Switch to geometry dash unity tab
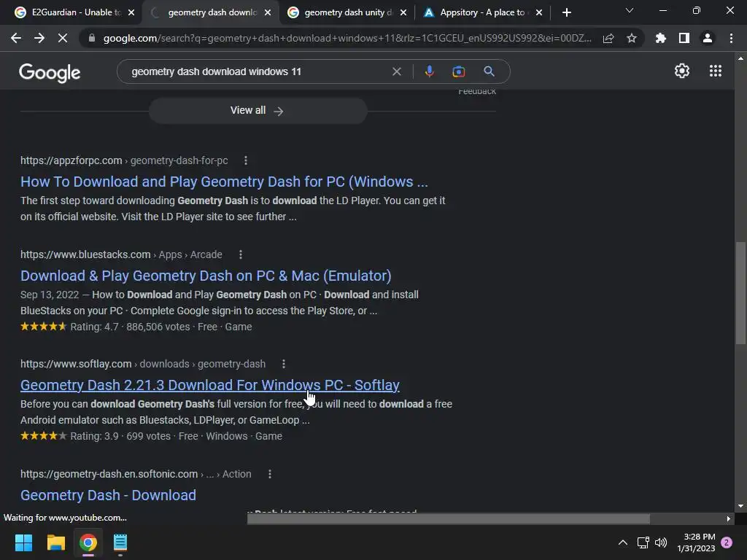This screenshot has width=747, height=560. [347, 12]
